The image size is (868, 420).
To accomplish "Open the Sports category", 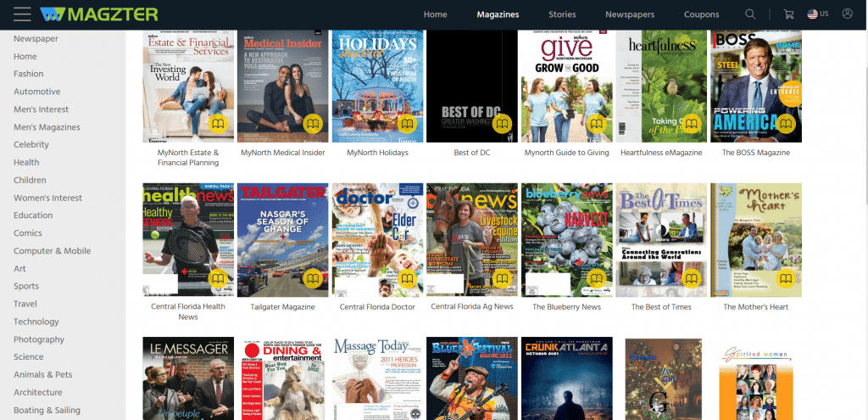I will (x=26, y=286).
